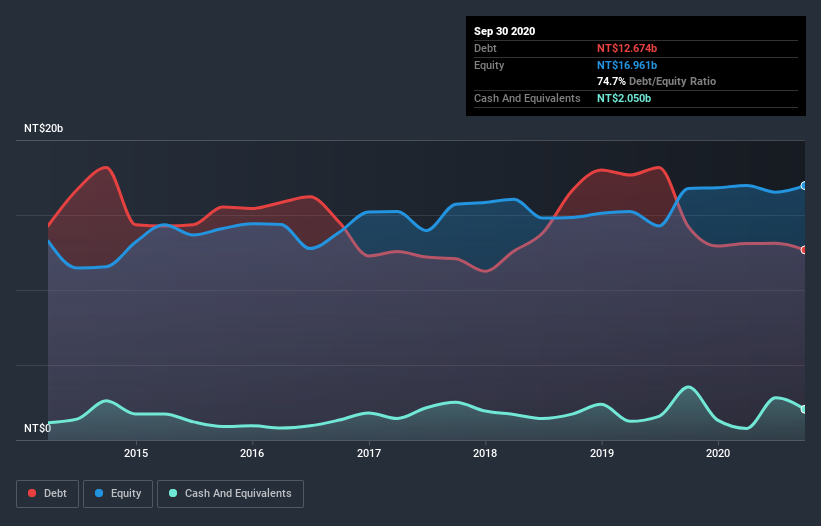821x526 pixels.
Task: Click the red Debt legend dot
Action: pyautogui.click(x=32, y=493)
